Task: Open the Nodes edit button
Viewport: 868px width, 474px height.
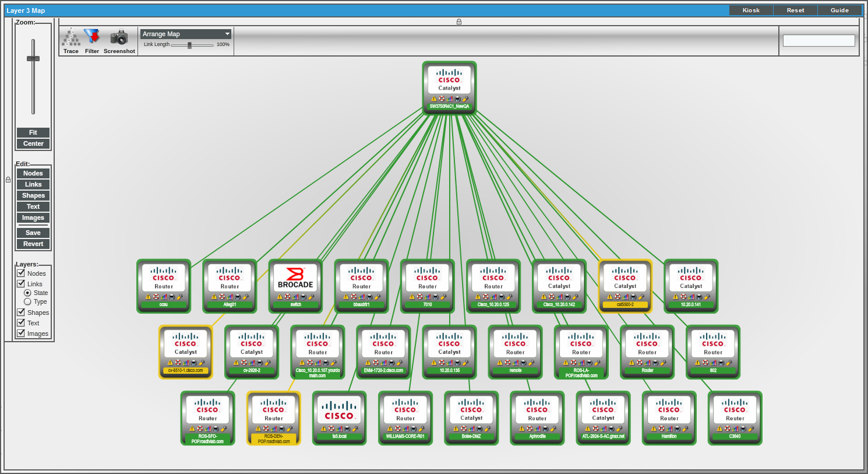Action: [33, 173]
